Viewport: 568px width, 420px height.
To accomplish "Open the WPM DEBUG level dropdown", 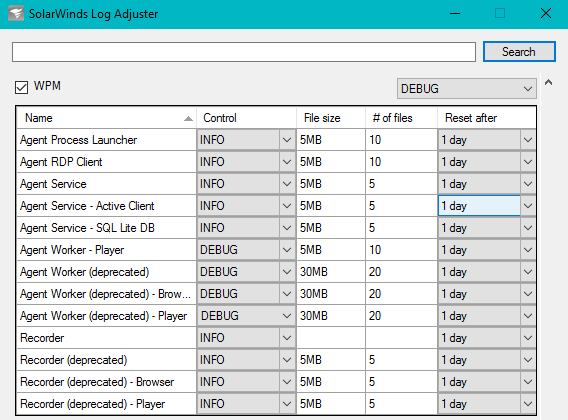I will coord(467,88).
